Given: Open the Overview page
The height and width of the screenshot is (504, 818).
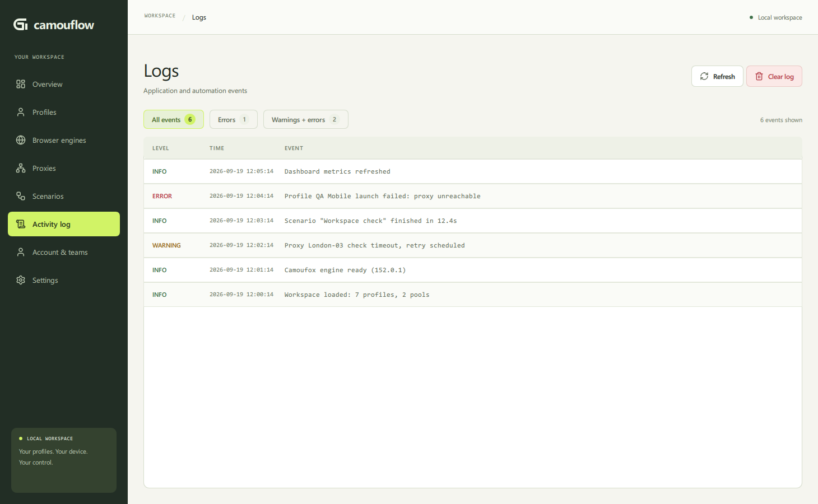Looking at the screenshot, I should coord(64,84).
